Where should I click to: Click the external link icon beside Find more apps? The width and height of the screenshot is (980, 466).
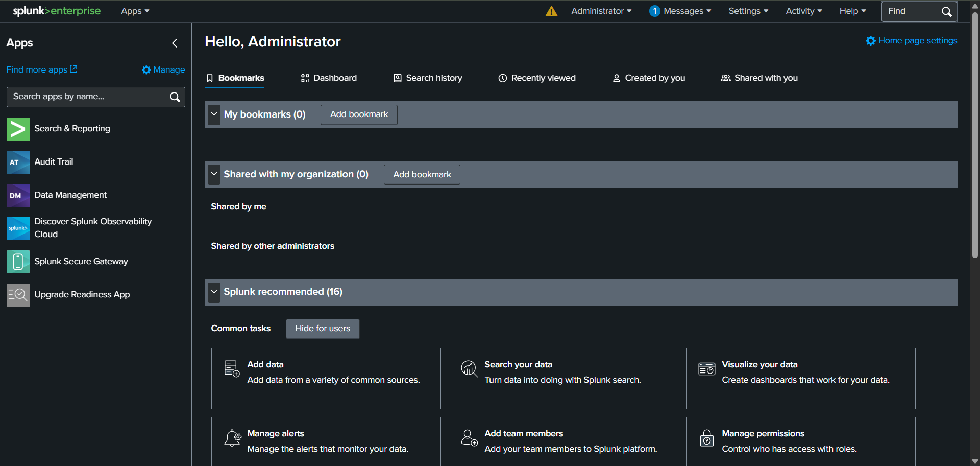tap(73, 69)
